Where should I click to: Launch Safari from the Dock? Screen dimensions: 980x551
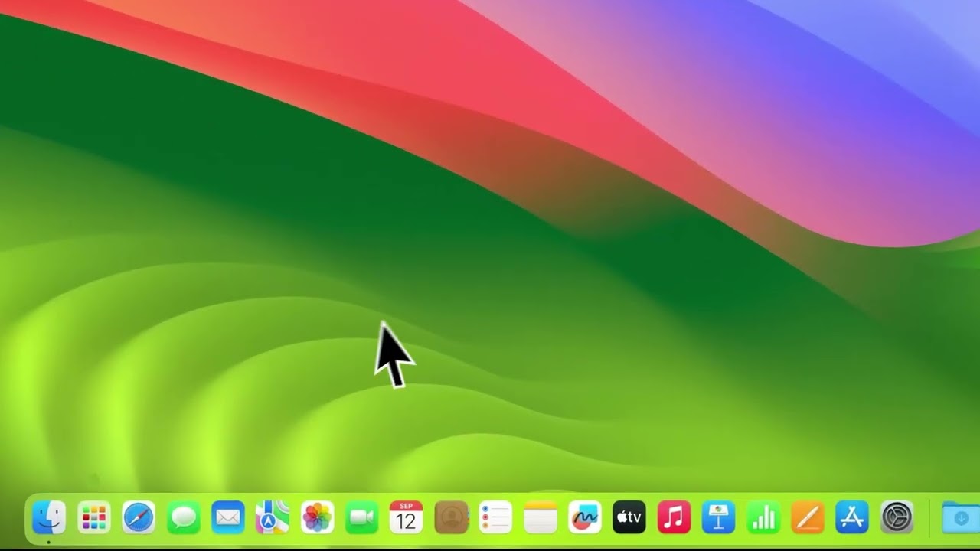point(139,518)
